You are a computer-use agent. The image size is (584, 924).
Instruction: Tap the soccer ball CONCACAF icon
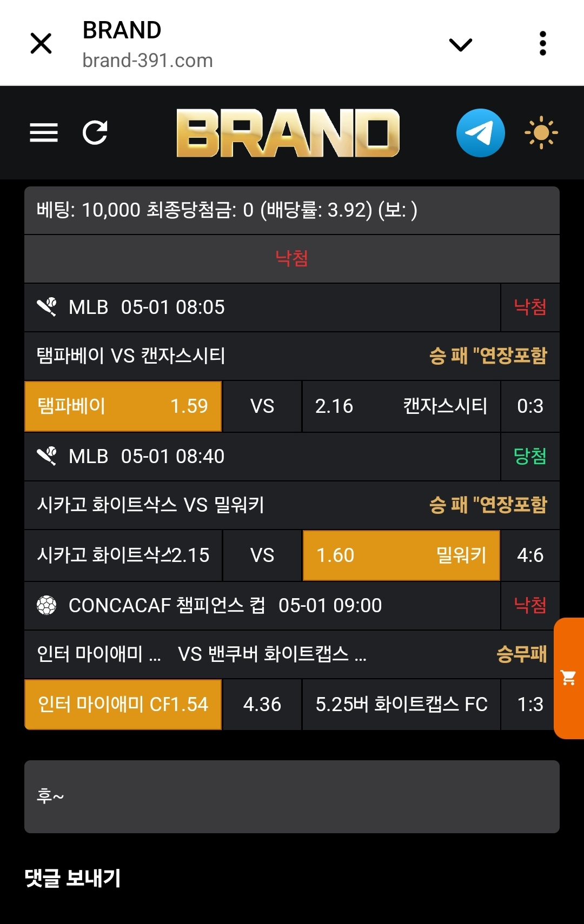coord(47,605)
